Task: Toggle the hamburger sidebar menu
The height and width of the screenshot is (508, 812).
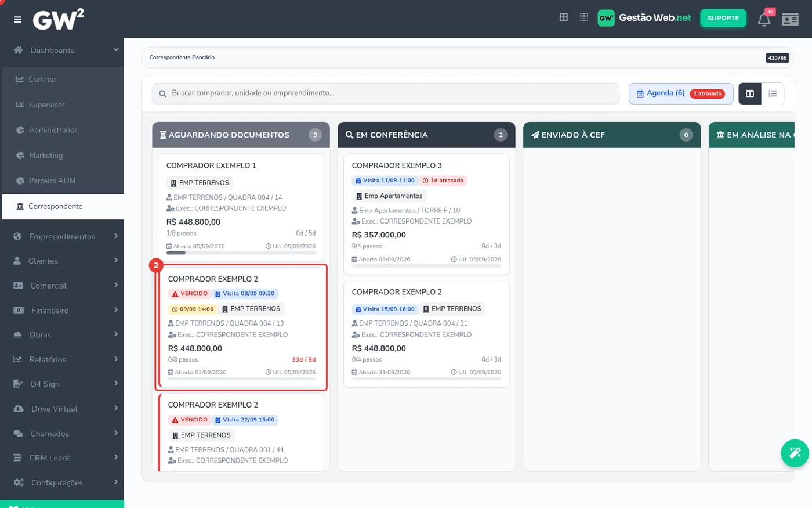Action: click(x=17, y=20)
